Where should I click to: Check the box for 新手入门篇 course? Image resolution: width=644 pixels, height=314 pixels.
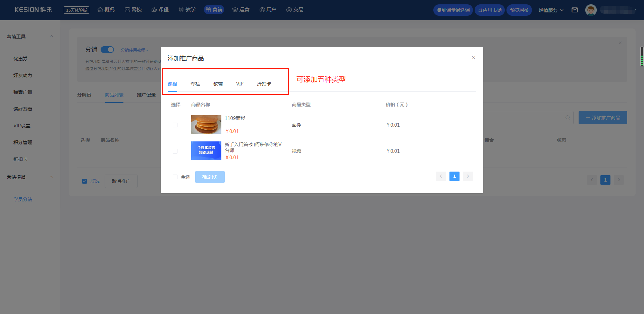click(175, 151)
